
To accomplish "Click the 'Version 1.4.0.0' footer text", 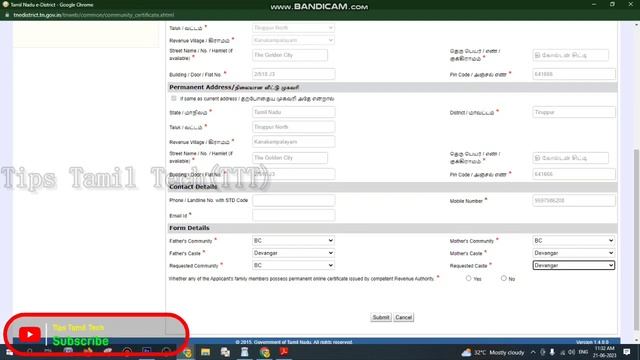I will click(x=592, y=342).
